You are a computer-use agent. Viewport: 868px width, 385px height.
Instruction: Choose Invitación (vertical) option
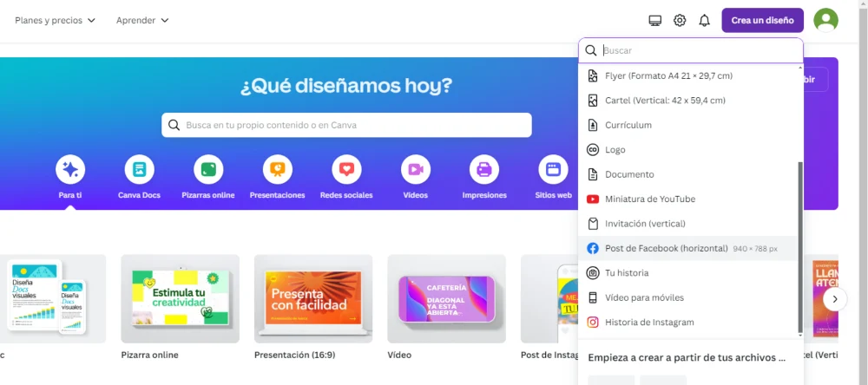(x=687, y=224)
